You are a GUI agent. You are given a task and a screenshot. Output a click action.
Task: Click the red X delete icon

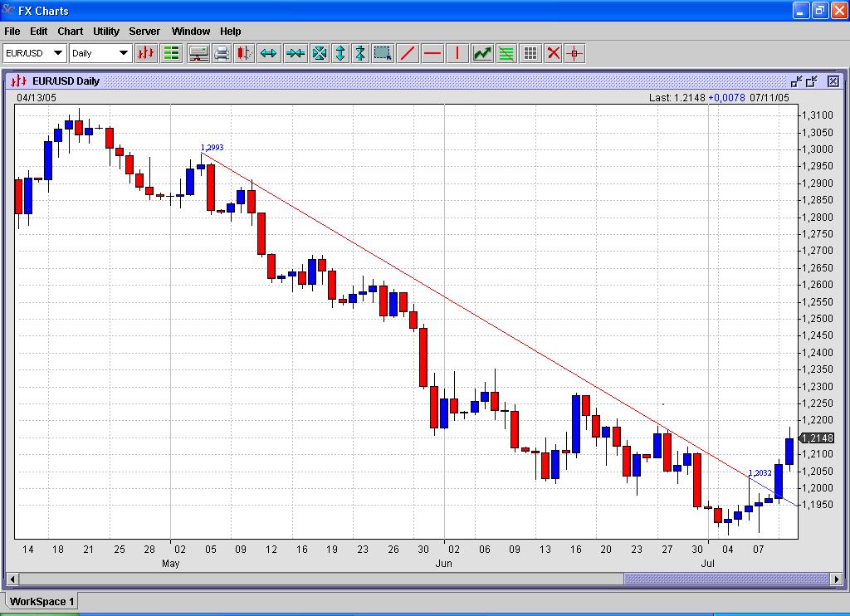(554, 53)
